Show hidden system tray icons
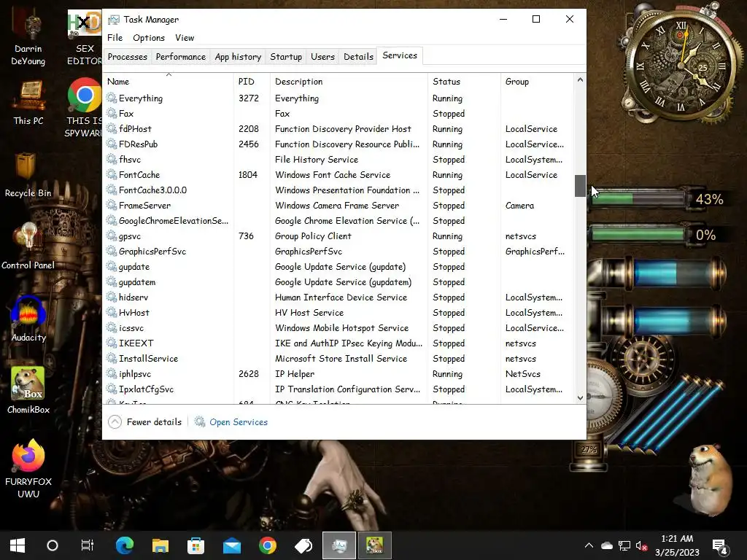Viewport: 747px width, 560px height. 589,545
